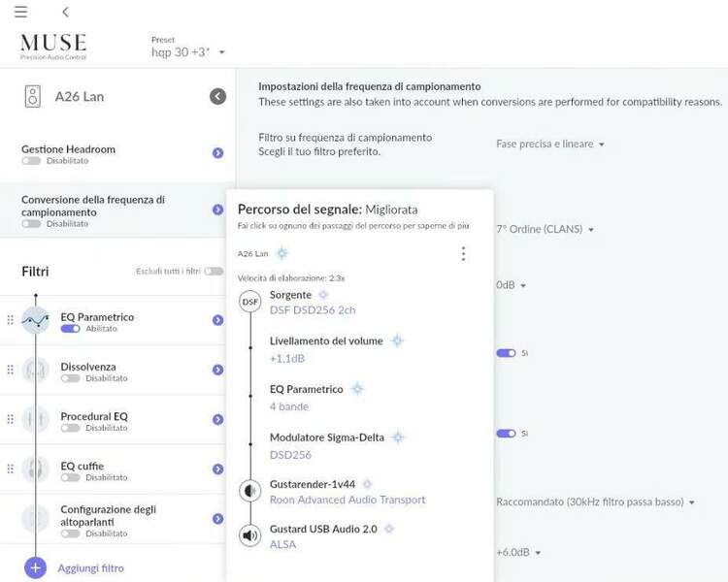Open the hamburger menu
The height and width of the screenshot is (582, 728).
[20, 12]
